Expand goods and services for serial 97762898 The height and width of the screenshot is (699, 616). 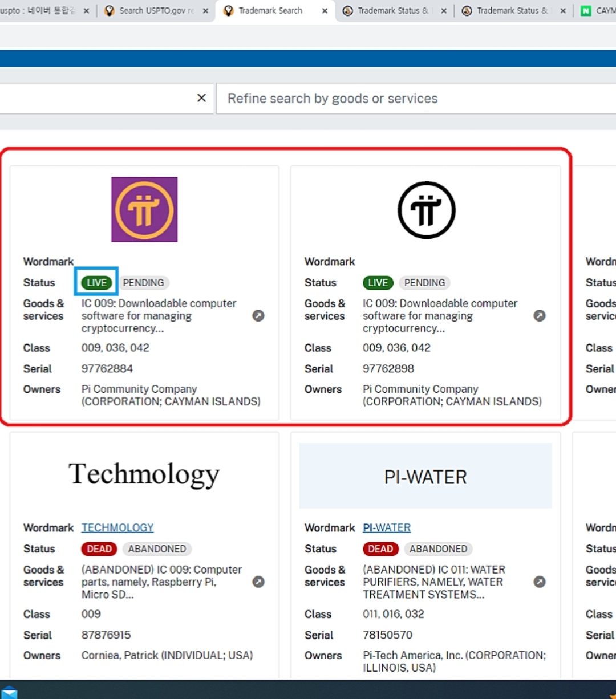pos(540,316)
